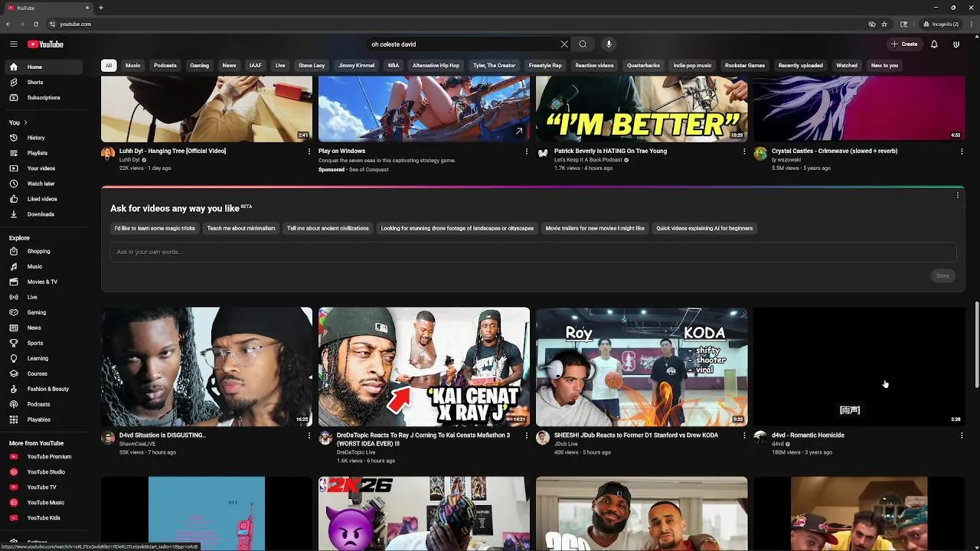
Task: Open options for D4vd Situation video
Action: tap(309, 435)
